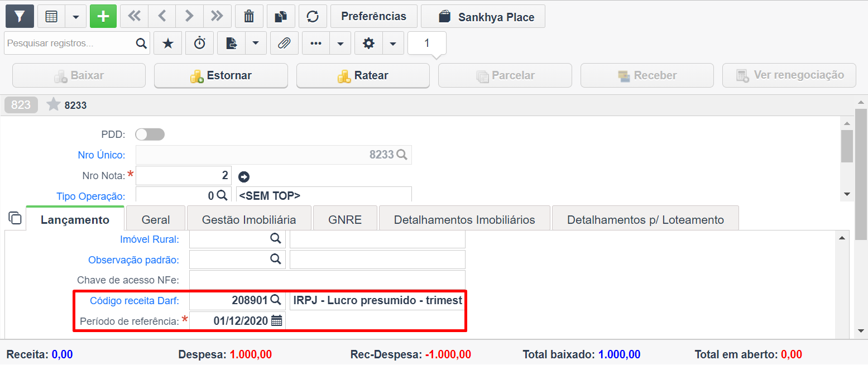
Task: Attach a file with paperclip icon
Action: [x=284, y=43]
